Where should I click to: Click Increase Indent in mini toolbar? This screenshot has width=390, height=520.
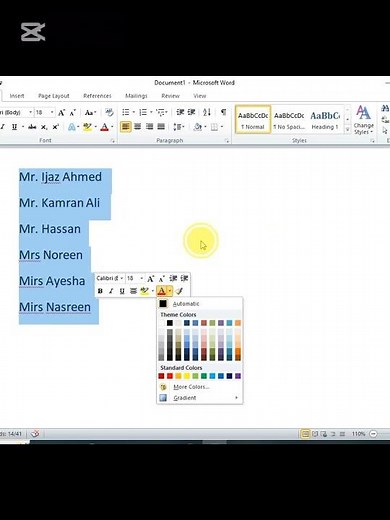[x=184, y=278]
